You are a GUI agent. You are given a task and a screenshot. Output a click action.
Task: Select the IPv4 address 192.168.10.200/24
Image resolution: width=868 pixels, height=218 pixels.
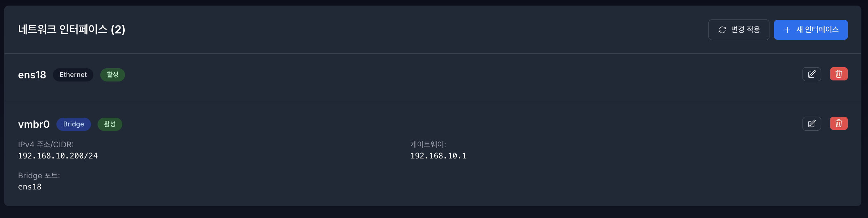[58, 156]
